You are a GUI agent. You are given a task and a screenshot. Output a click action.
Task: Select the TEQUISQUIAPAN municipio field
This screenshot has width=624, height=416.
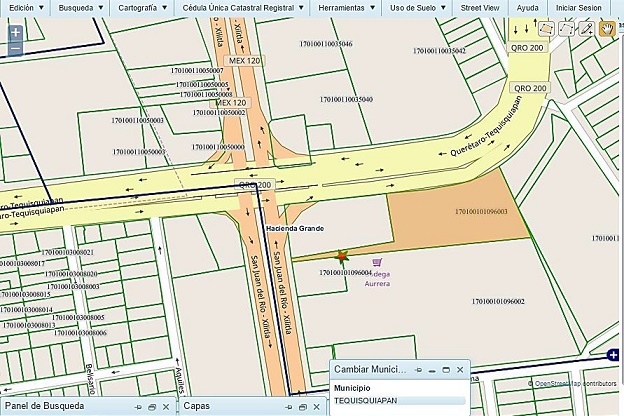[x=398, y=400]
